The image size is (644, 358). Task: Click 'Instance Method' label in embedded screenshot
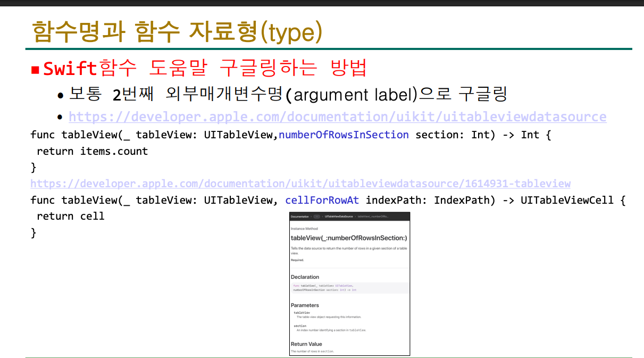[x=304, y=229]
